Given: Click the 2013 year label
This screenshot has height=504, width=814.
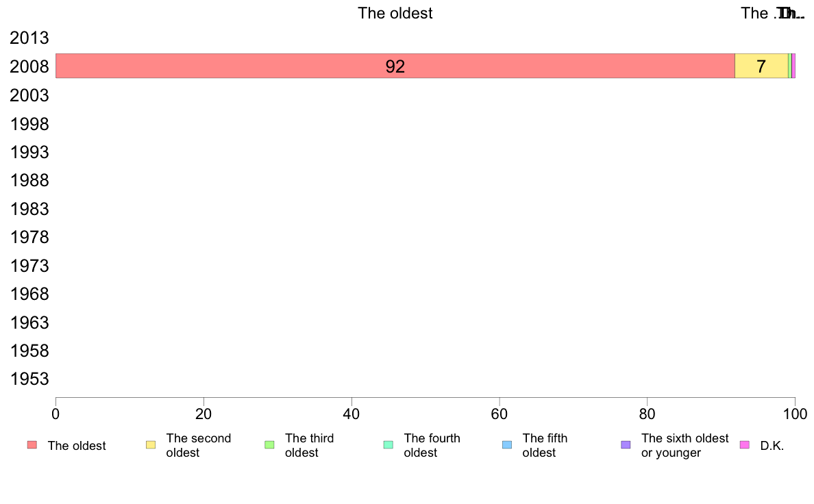Looking at the screenshot, I should pyautogui.click(x=29, y=38).
